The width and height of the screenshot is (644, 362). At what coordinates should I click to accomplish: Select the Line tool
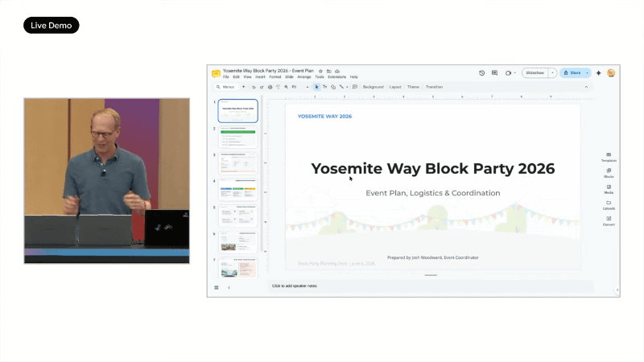(341, 87)
